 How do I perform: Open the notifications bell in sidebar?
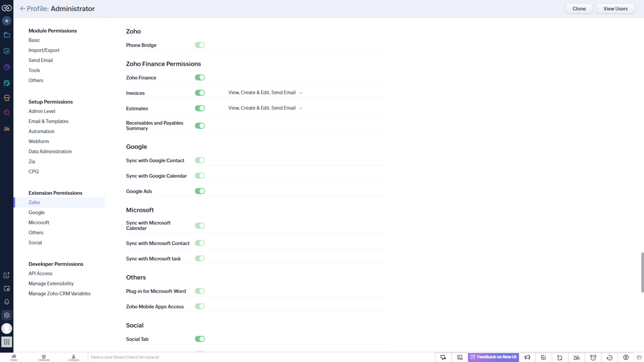click(7, 302)
